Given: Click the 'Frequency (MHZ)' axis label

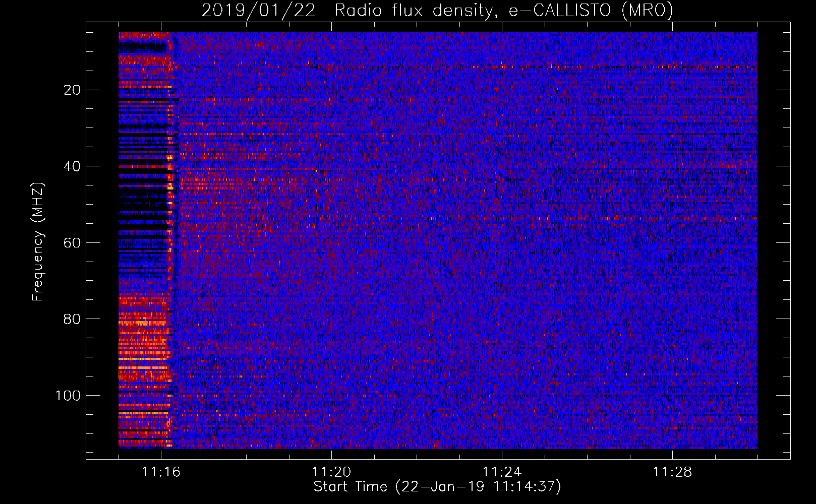Looking at the screenshot, I should click(38, 241).
